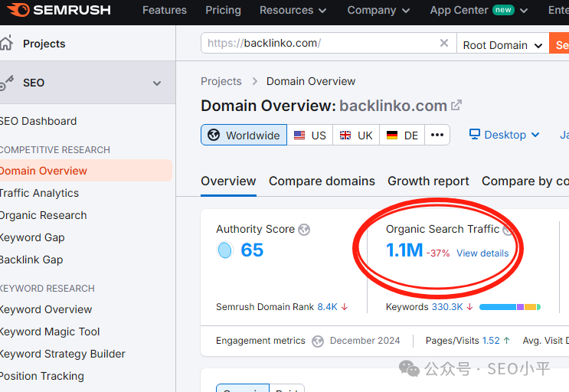Collapse the SEO sidebar section
The width and height of the screenshot is (569, 392).
click(x=157, y=83)
